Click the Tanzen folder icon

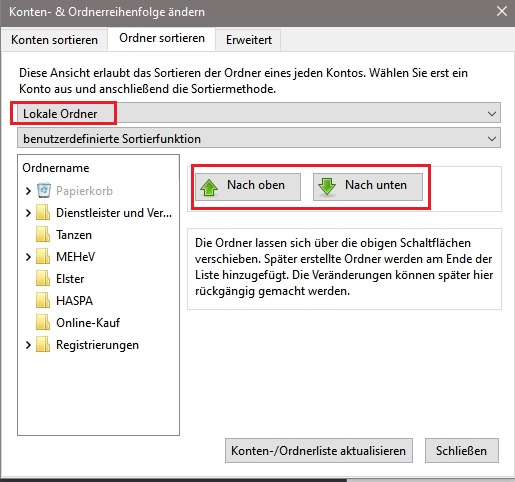pos(43,234)
